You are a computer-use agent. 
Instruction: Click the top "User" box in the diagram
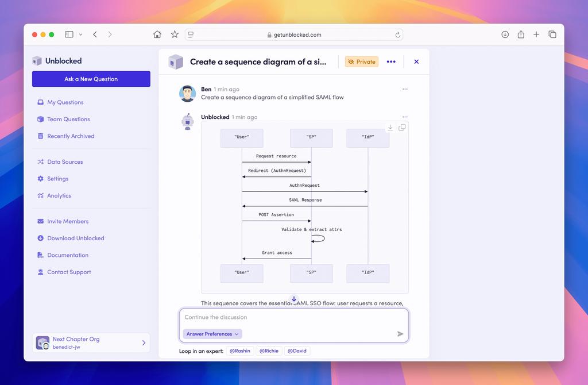point(242,138)
